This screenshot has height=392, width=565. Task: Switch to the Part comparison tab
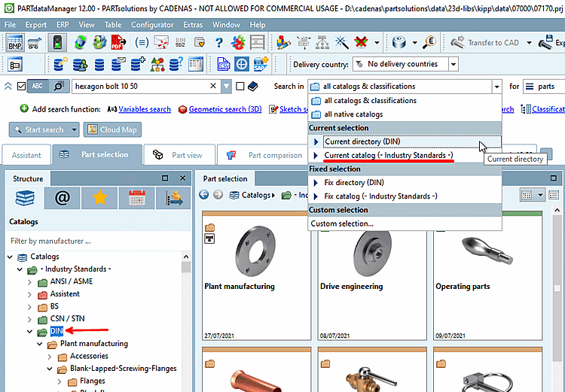(x=265, y=155)
